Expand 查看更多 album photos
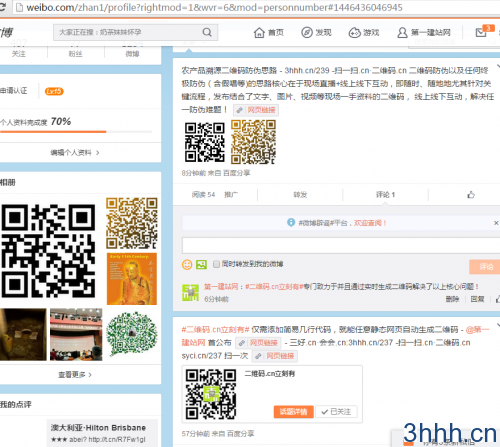The width and height of the screenshot is (500, 447). pos(75,375)
